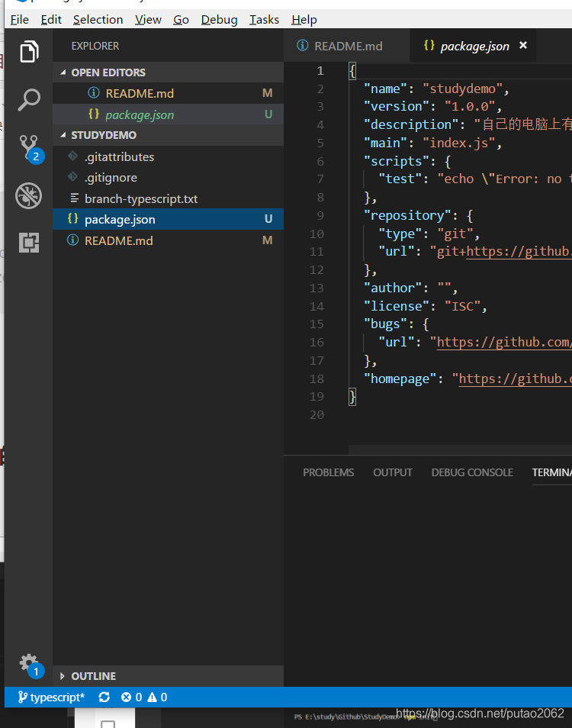This screenshot has height=728, width=572.
Task: Click the "version" key on line 3
Action: tap(396, 106)
